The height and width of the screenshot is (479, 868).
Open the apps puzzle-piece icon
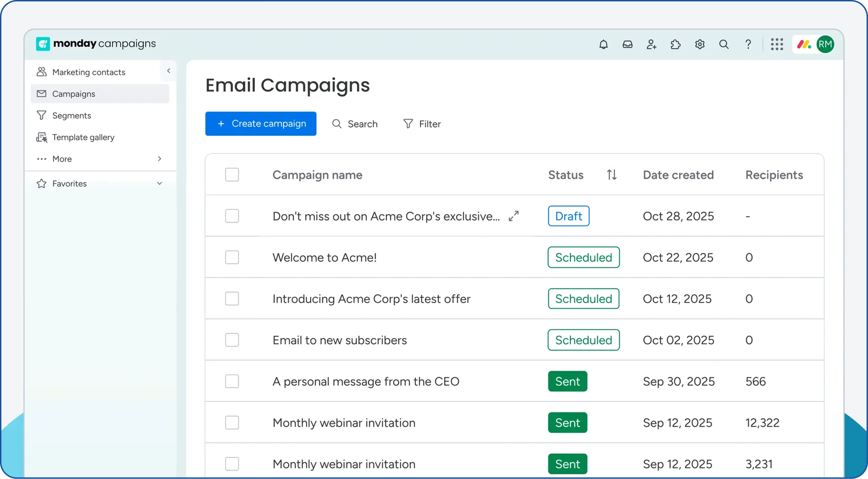click(676, 44)
